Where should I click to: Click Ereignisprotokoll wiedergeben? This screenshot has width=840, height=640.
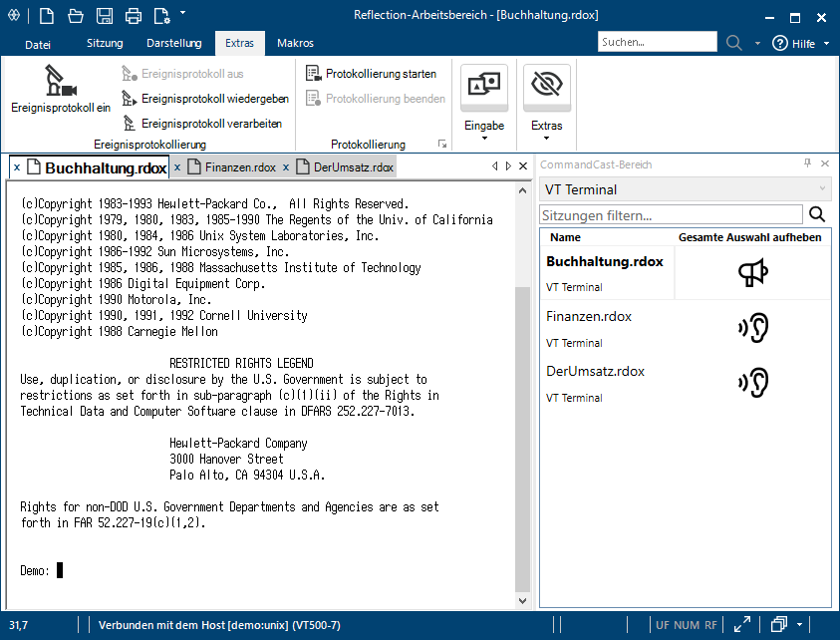[205, 99]
